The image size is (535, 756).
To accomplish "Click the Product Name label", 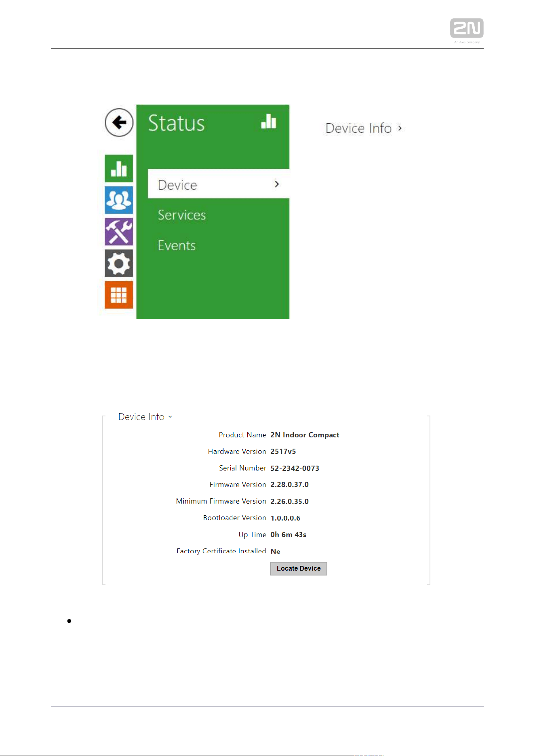I will coord(242,435).
